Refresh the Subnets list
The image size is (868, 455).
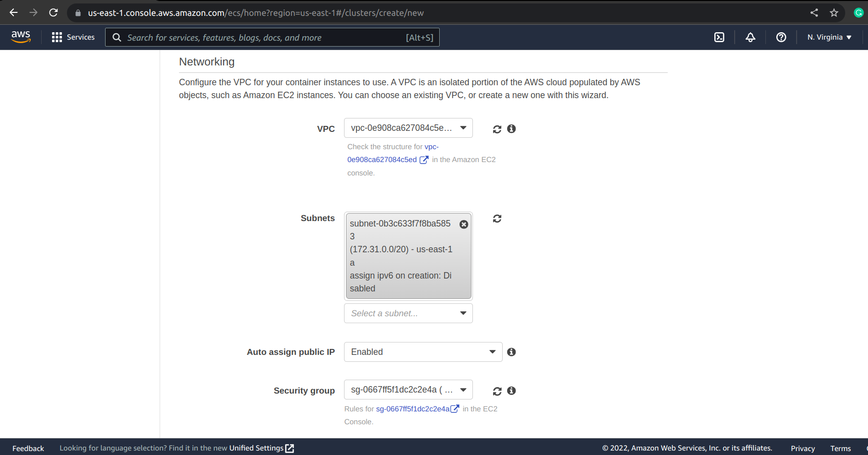497,219
